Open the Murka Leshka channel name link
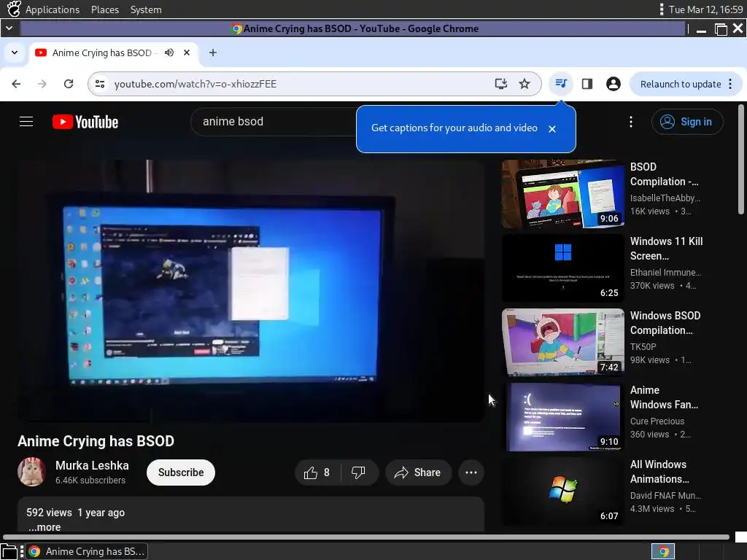Image resolution: width=747 pixels, height=560 pixels. click(x=92, y=465)
